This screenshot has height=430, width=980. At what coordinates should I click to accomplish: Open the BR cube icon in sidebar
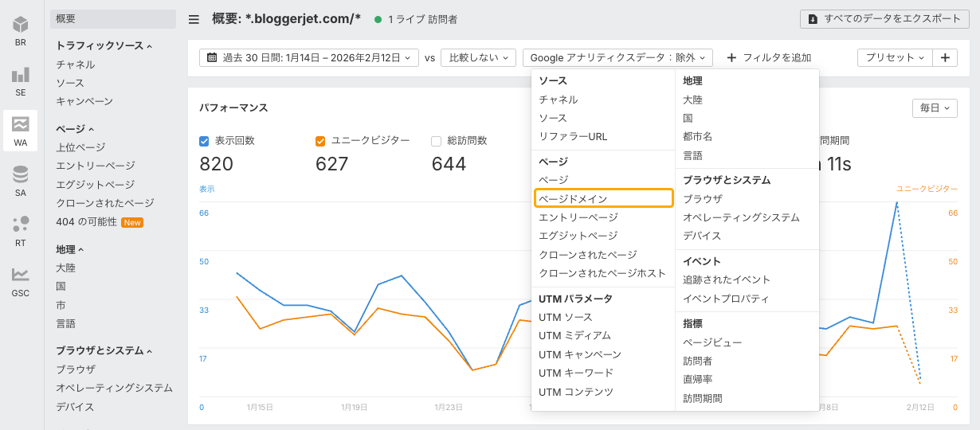tap(20, 30)
